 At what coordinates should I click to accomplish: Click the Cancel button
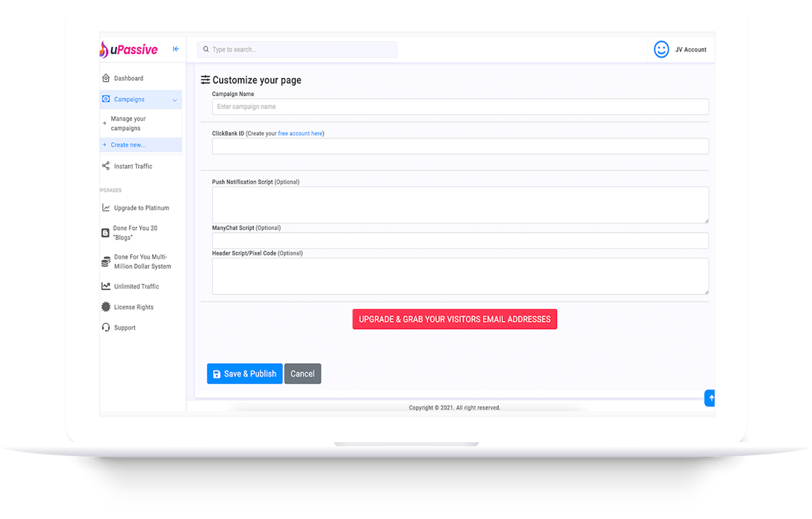(x=302, y=374)
